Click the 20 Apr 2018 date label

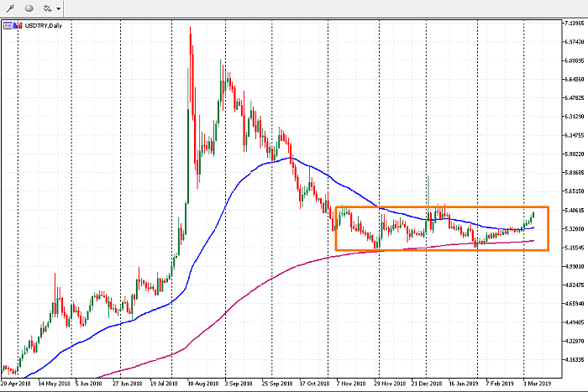tap(17, 381)
